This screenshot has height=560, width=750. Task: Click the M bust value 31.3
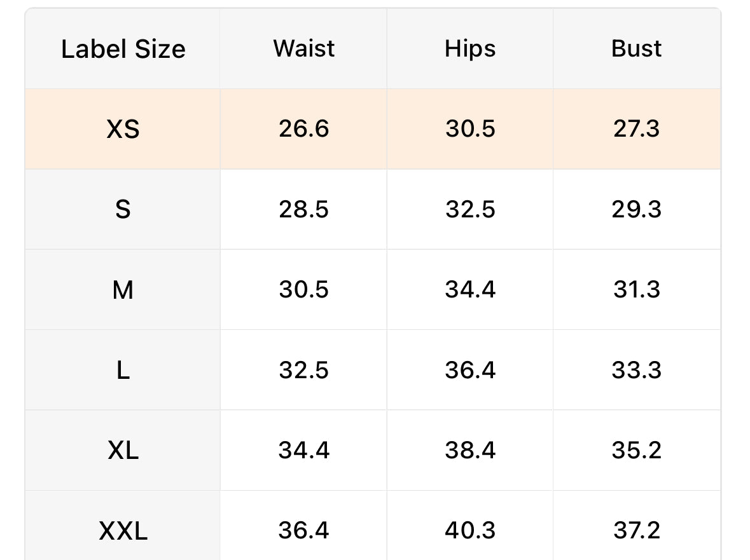click(637, 289)
